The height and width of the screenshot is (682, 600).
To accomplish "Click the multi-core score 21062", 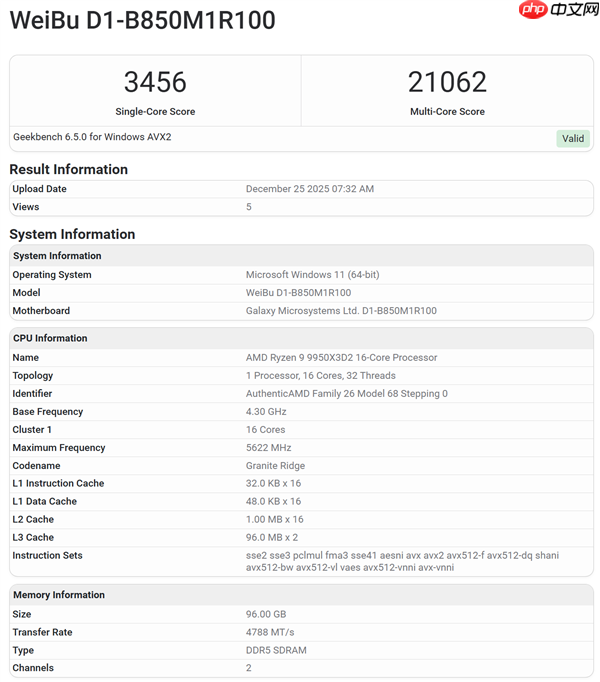I will pyautogui.click(x=447, y=82).
